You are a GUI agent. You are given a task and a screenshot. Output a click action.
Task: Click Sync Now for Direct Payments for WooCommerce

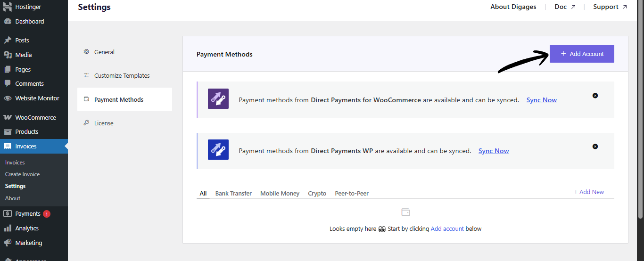click(x=542, y=100)
